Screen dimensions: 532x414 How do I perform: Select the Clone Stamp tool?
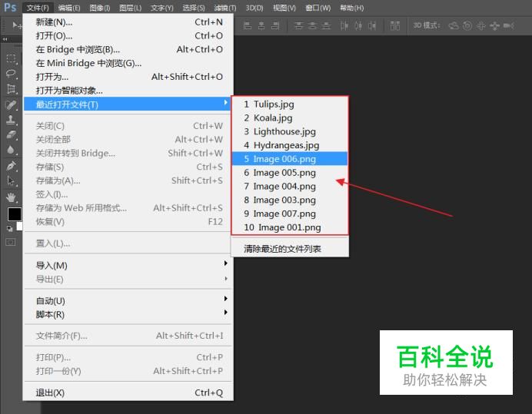(11, 120)
